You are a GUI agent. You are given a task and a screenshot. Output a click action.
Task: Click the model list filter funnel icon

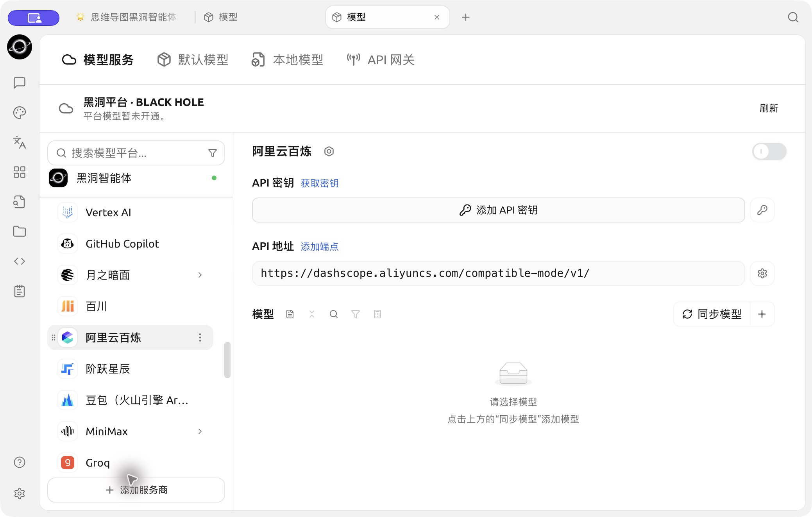356,314
